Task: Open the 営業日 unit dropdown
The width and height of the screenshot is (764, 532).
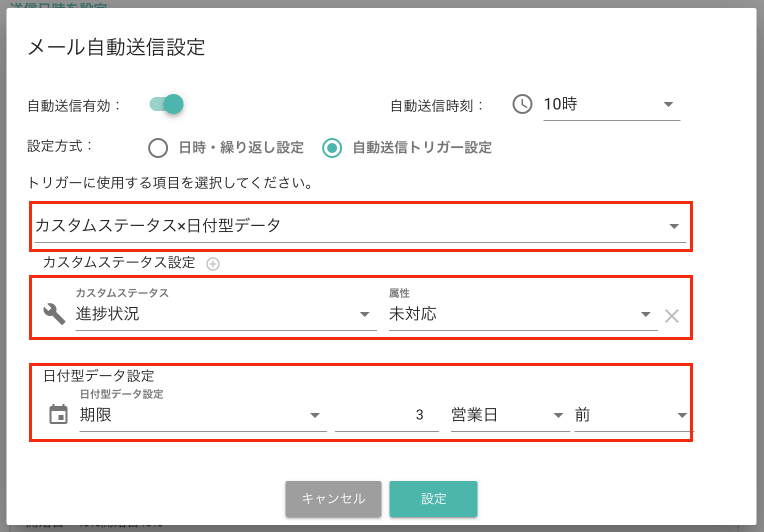Action: (510, 415)
